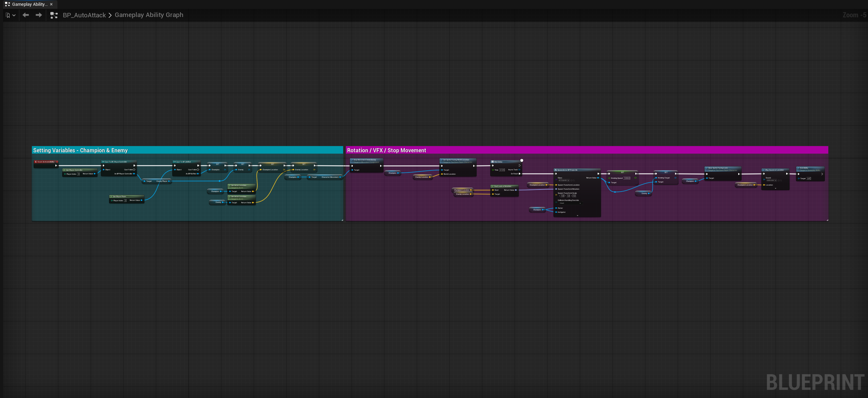Select Play Sound at Location node header
This screenshot has width=868, height=398.
(775, 170)
